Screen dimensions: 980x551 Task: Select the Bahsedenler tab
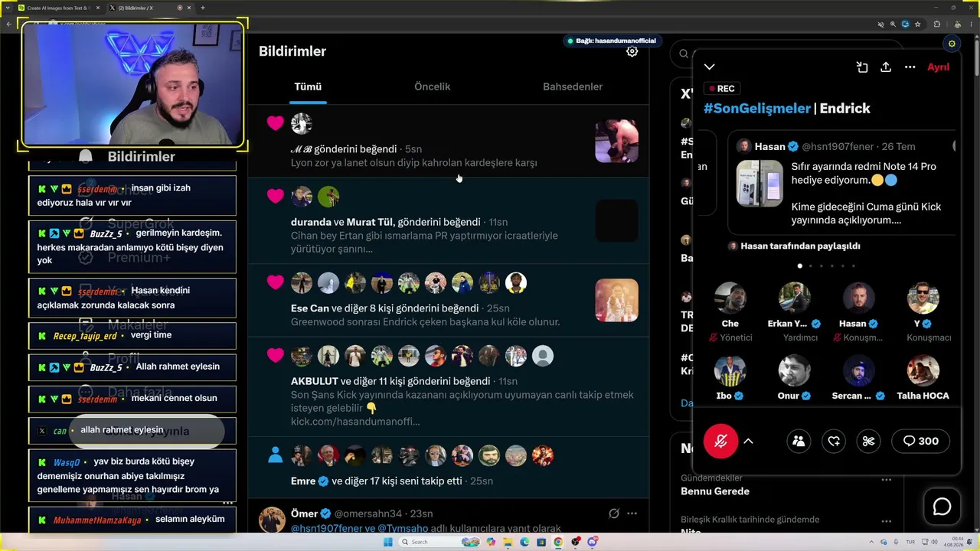pos(573,86)
